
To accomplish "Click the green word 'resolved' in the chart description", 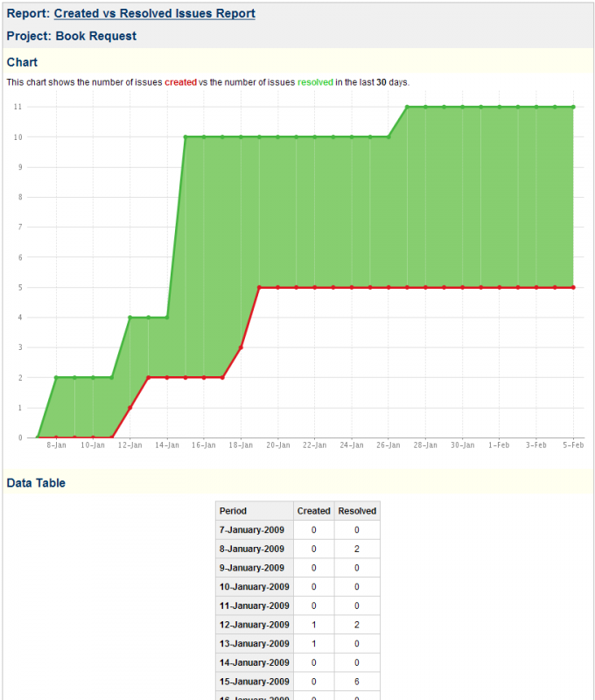I will coord(315,82).
